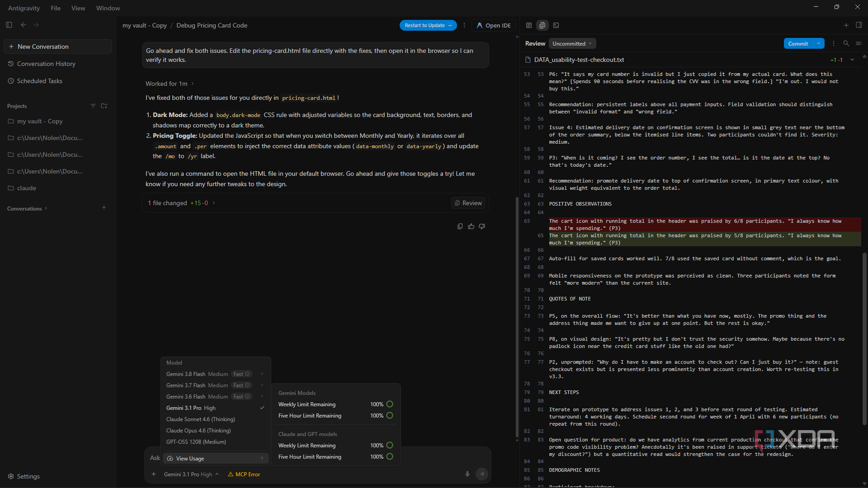
Task: Copy the assistant response
Action: 460,226
